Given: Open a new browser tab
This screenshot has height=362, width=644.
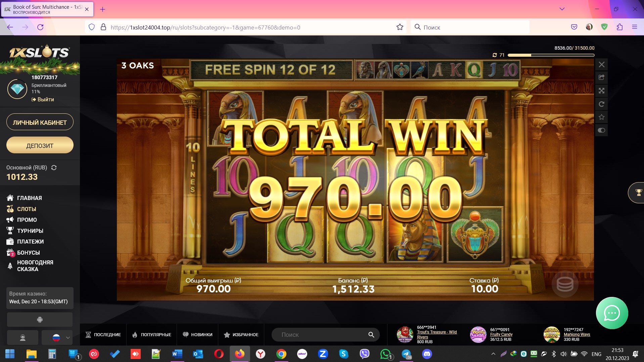Looking at the screenshot, I should 103,9.
